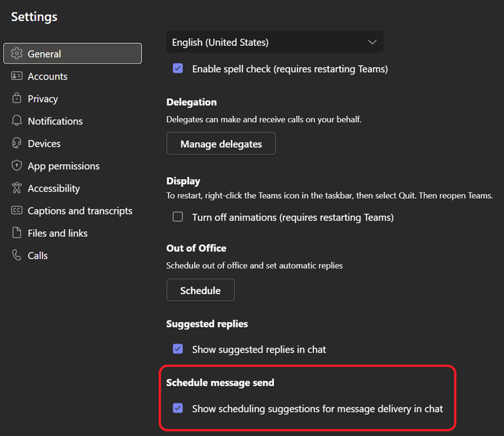Click the General gear icon

coord(17,54)
